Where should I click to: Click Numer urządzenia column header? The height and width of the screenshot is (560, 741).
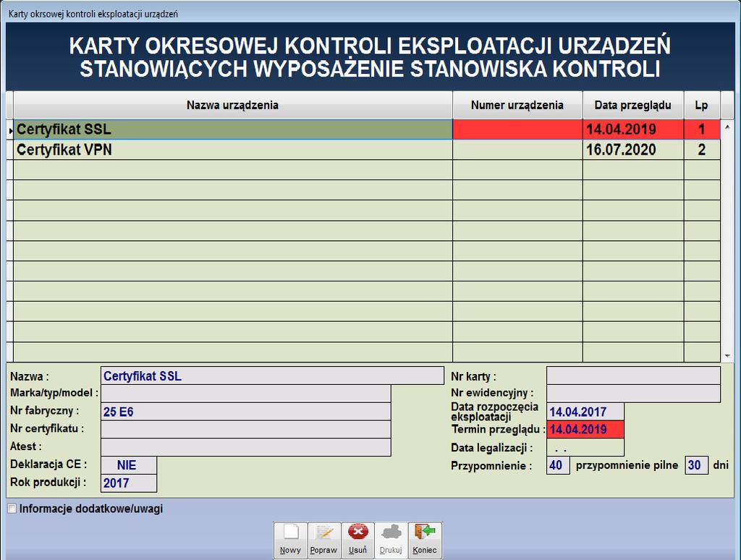click(x=517, y=105)
